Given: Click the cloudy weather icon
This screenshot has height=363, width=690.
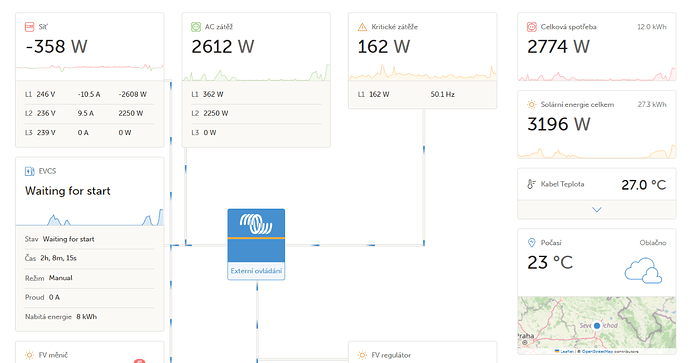Looking at the screenshot, I should click(643, 270).
